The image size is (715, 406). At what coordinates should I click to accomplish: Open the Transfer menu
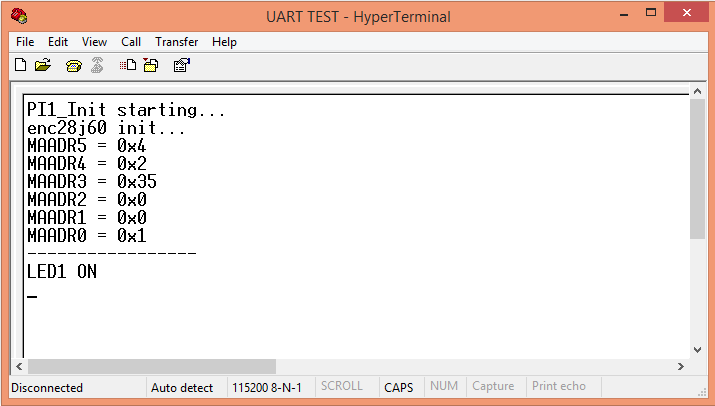[x=176, y=42]
